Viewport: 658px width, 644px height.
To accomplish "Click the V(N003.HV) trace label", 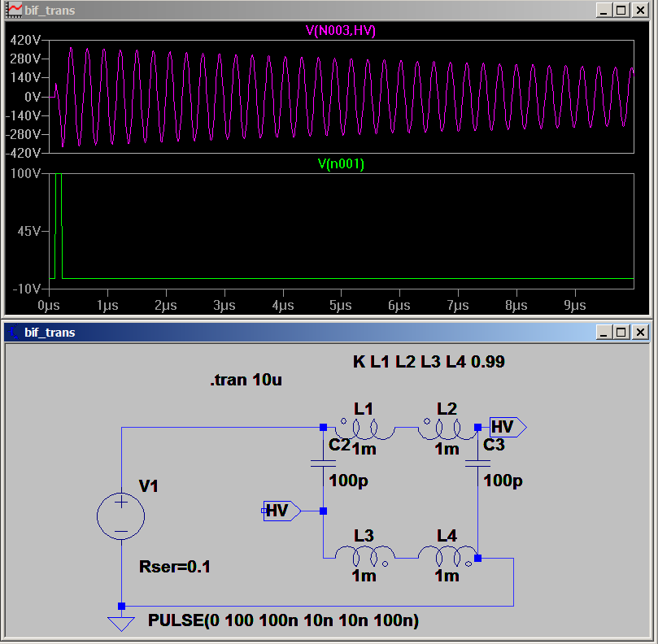I will click(341, 31).
